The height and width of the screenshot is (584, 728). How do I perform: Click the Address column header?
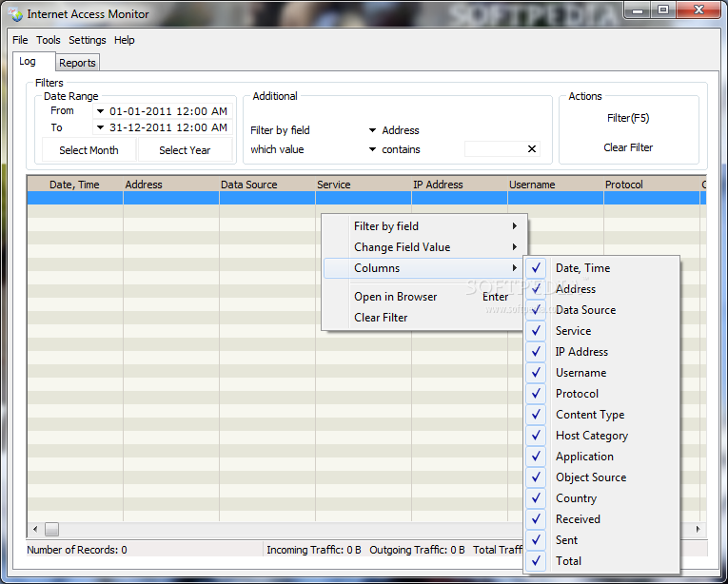(x=171, y=185)
